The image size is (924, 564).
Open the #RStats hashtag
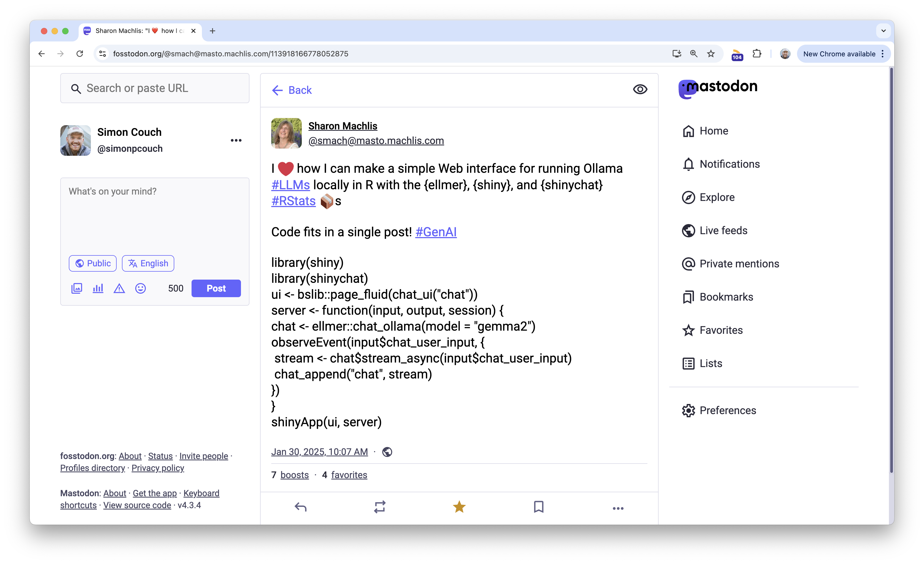[293, 201]
